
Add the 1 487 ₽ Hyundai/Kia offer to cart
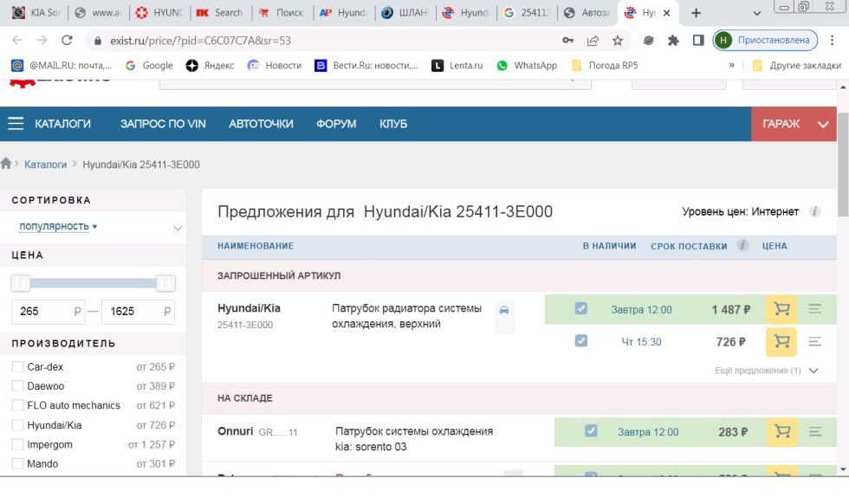(x=781, y=309)
